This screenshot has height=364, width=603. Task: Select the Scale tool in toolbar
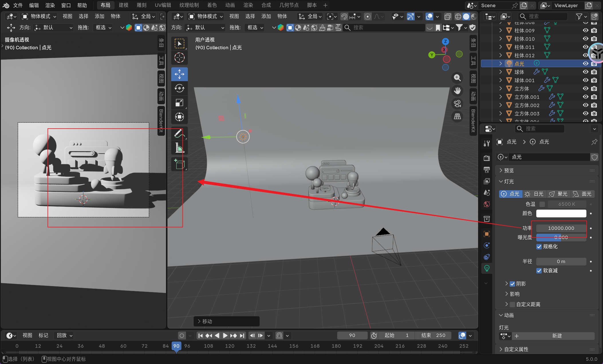click(x=180, y=103)
